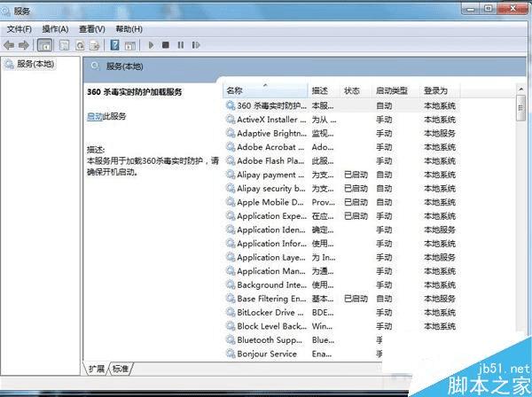
Task: Select the Base Filtering Engine service name
Action: point(271,299)
